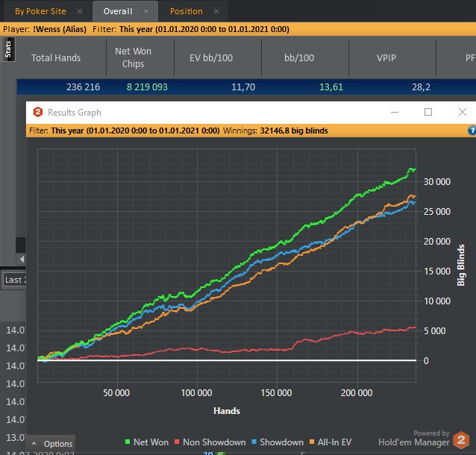Click the Net Won Chips value 8 219 093

(x=147, y=87)
